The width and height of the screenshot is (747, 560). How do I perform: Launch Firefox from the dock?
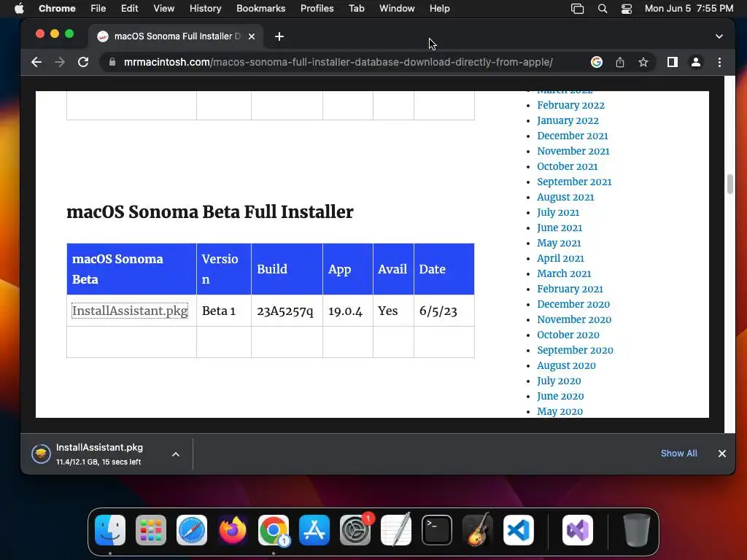click(x=233, y=530)
